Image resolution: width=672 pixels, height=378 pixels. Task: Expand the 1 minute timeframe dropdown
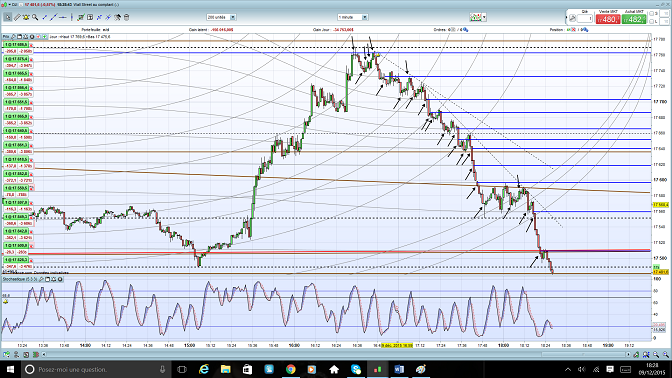point(352,17)
